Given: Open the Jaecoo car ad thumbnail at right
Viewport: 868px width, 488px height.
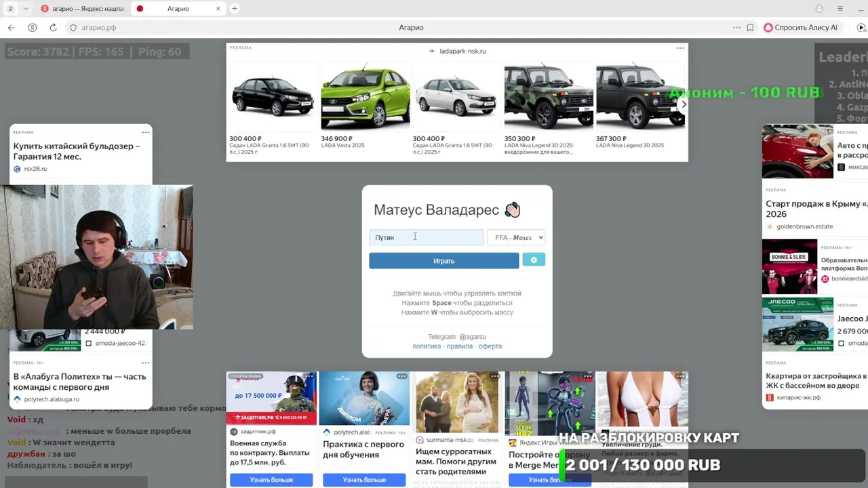Looking at the screenshot, I should click(x=797, y=324).
